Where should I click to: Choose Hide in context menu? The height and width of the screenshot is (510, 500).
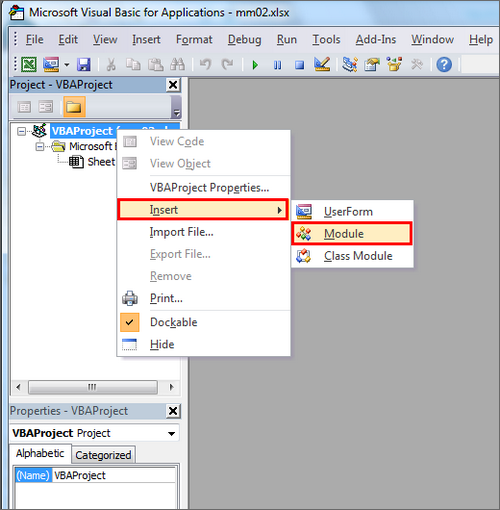(x=204, y=344)
